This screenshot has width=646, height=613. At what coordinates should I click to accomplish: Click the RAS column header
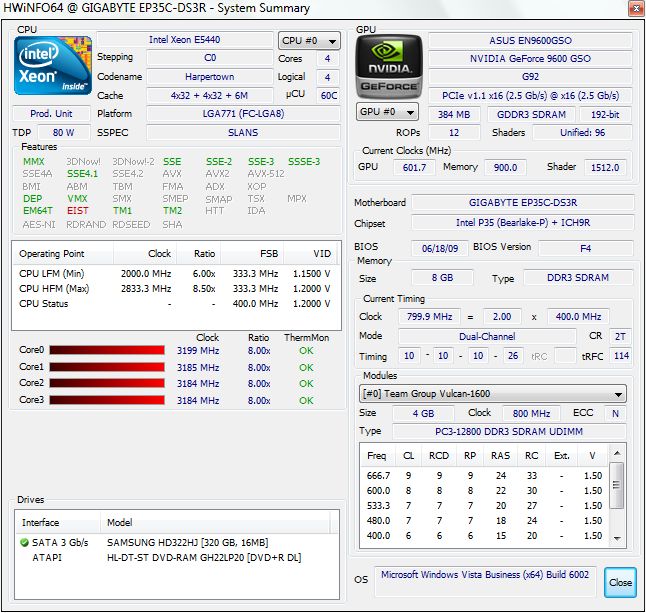click(501, 456)
